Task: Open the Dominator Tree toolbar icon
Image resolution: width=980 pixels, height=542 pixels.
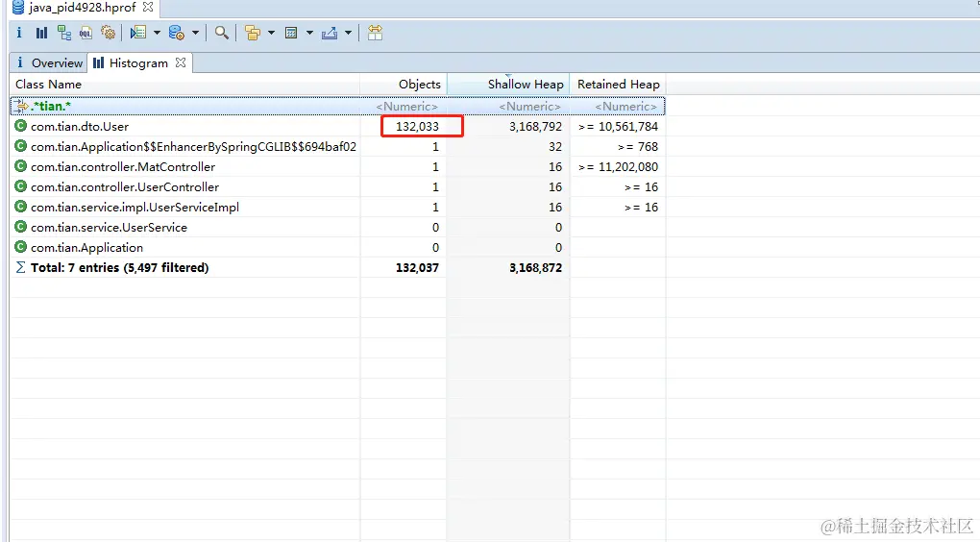Action: coord(63,33)
